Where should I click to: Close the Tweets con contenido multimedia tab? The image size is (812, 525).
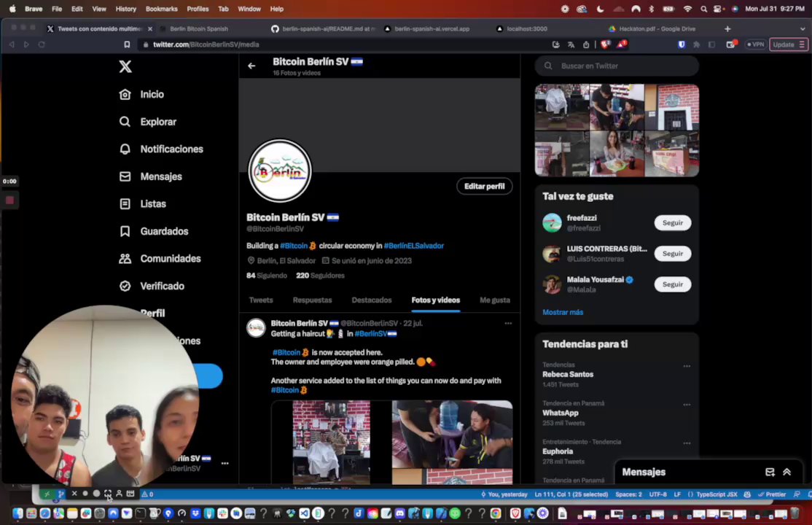[x=150, y=29]
